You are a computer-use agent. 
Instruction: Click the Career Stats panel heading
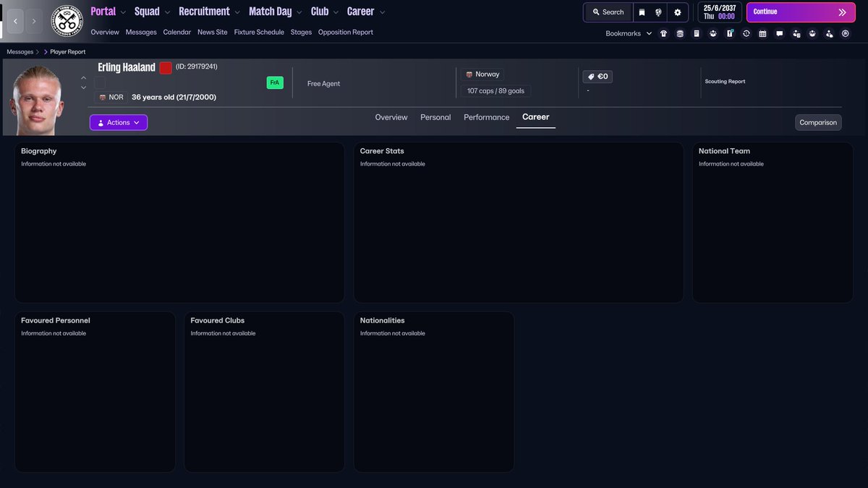(x=382, y=151)
